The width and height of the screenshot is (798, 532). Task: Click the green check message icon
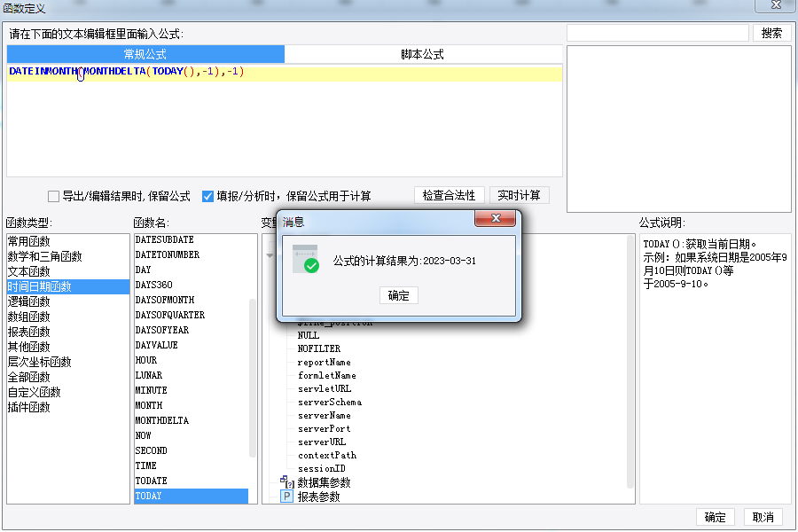306,259
